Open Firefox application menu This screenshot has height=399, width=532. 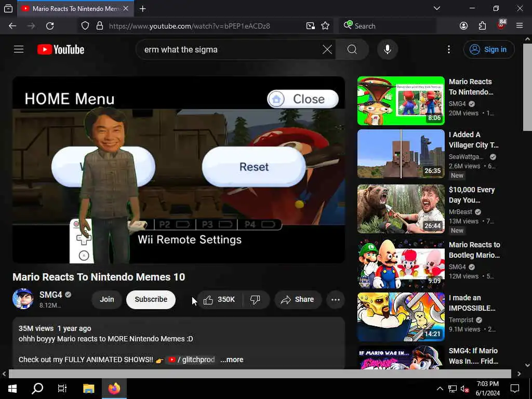pyautogui.click(x=520, y=26)
